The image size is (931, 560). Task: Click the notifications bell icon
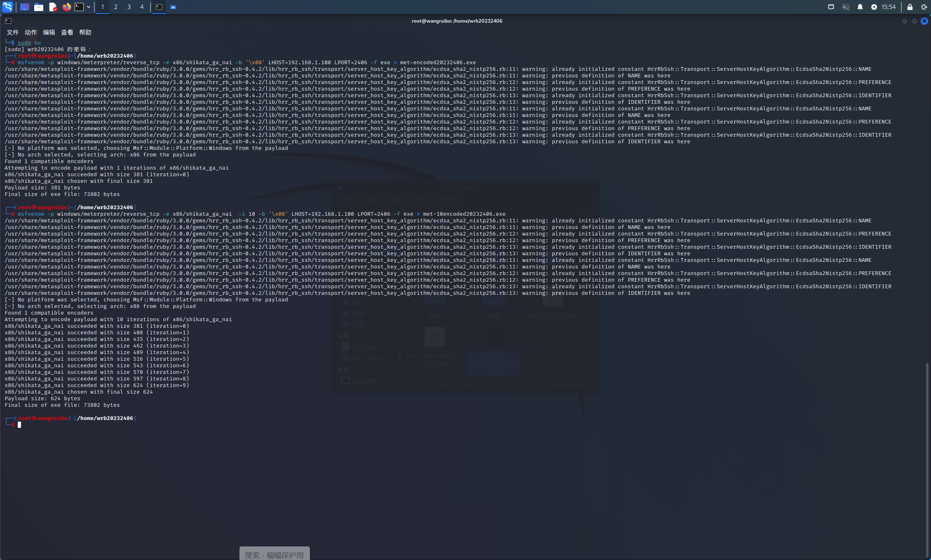pyautogui.click(x=860, y=7)
